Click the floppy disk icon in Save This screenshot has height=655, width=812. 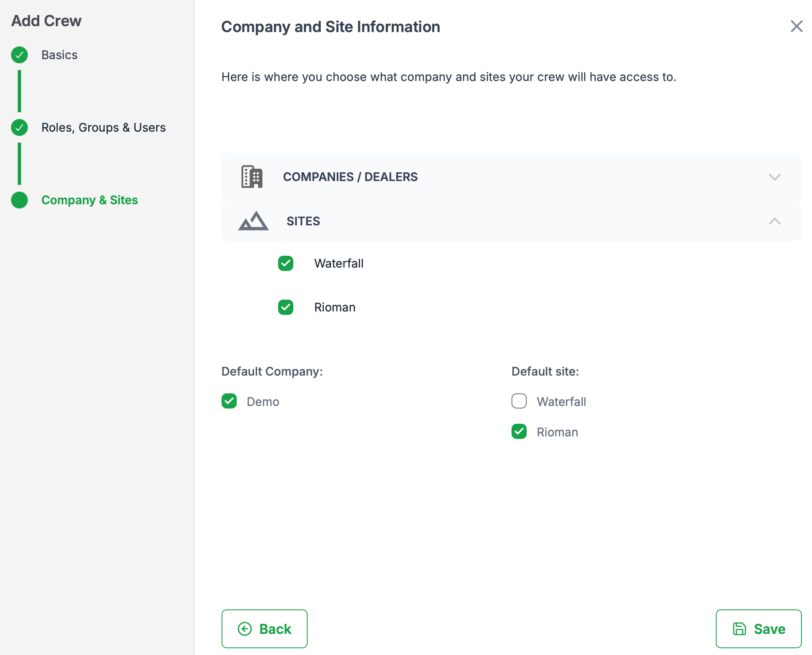click(739, 629)
